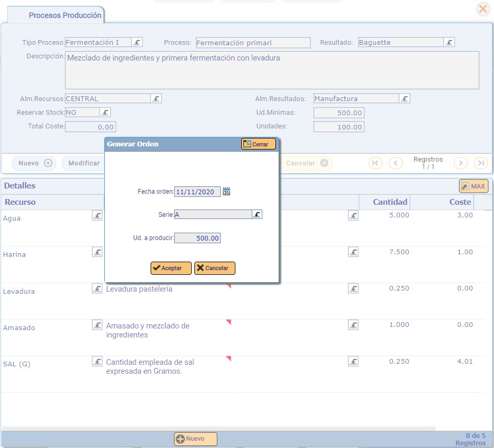Click the Ud.Mínimas field showing 500.00

point(339,113)
